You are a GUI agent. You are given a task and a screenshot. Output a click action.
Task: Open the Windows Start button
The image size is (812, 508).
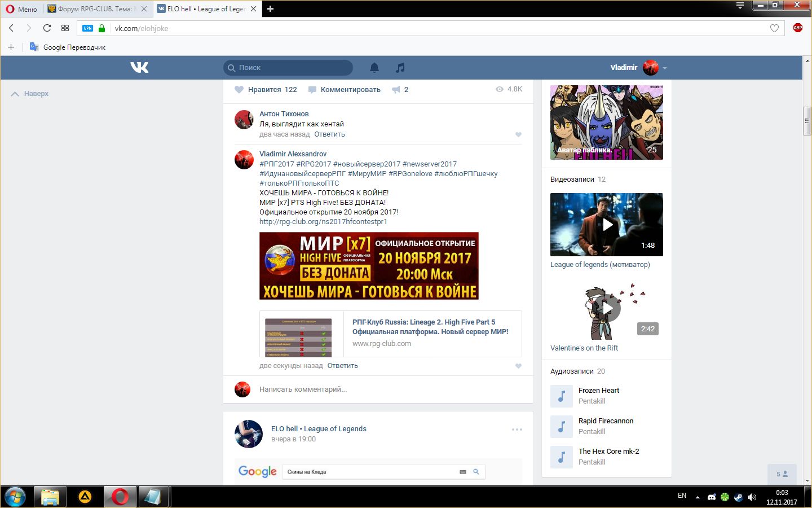click(15, 497)
